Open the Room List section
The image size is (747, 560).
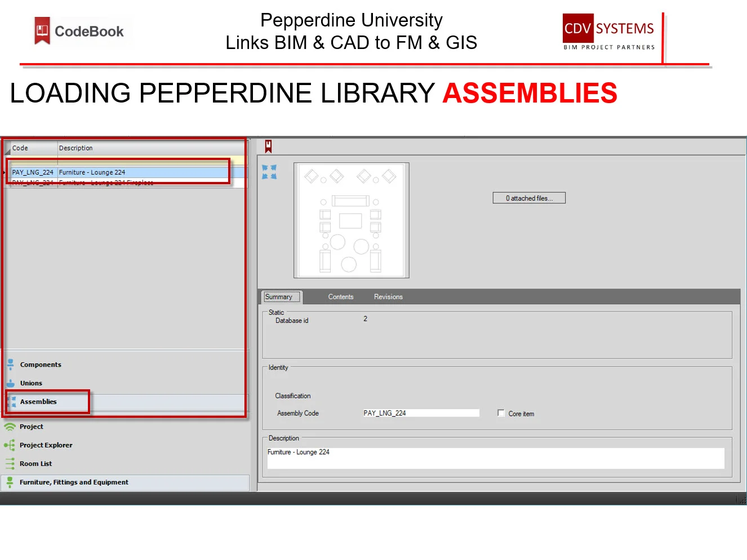pos(35,464)
